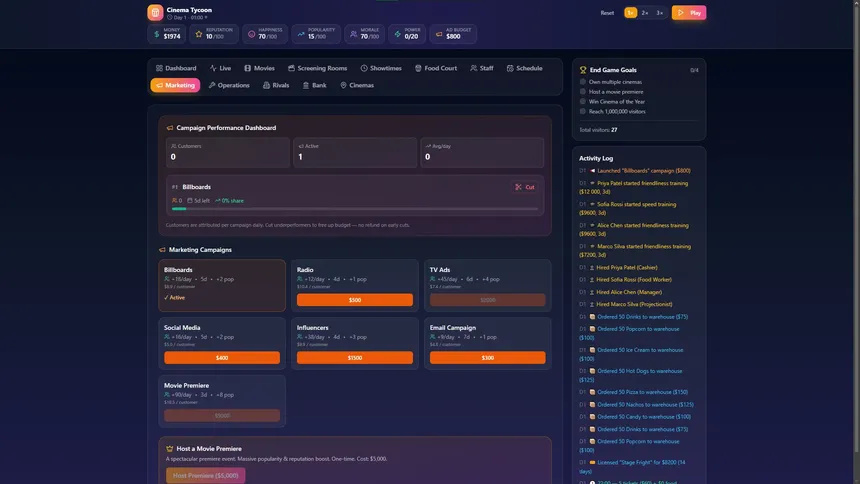The height and width of the screenshot is (484, 860).
Task: Click the Power lightning icon
Action: tap(398, 34)
